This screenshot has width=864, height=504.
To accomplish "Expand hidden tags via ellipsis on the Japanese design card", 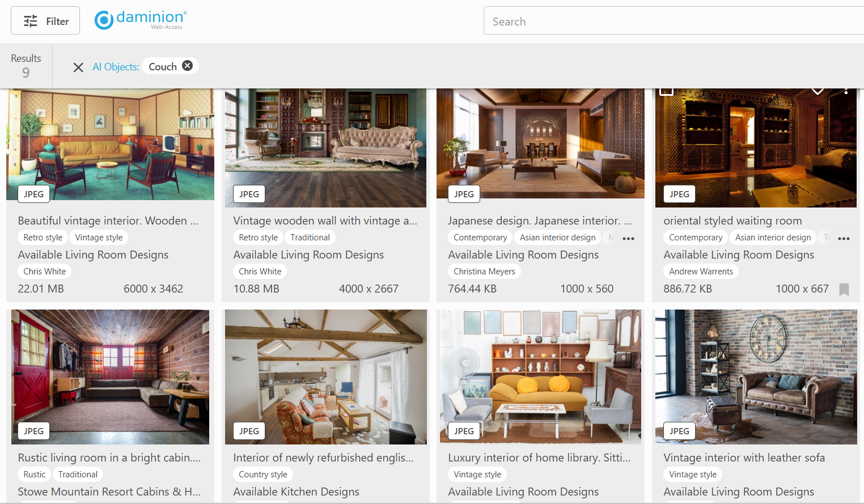I will tap(628, 239).
